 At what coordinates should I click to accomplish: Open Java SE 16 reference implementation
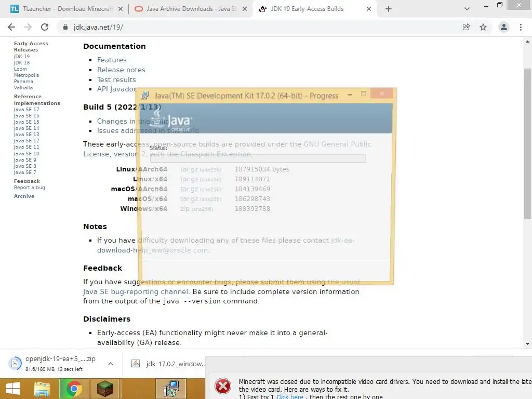point(26,116)
